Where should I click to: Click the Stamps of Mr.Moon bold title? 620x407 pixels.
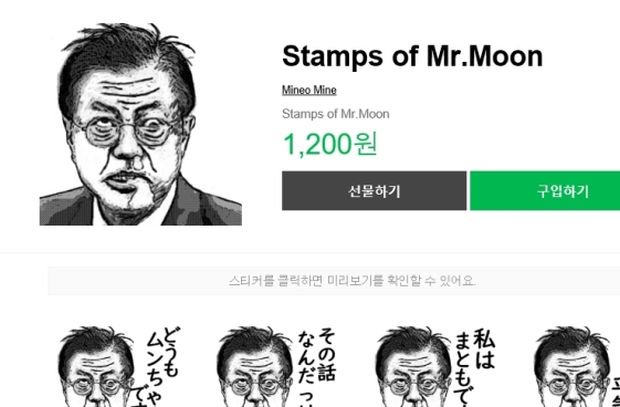[412, 57]
